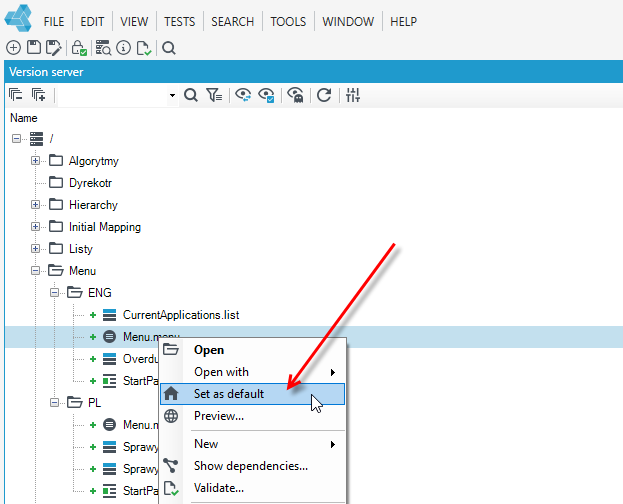Collapse the PL folder
Viewport: 623px width, 504px height.
pyautogui.click(x=54, y=403)
